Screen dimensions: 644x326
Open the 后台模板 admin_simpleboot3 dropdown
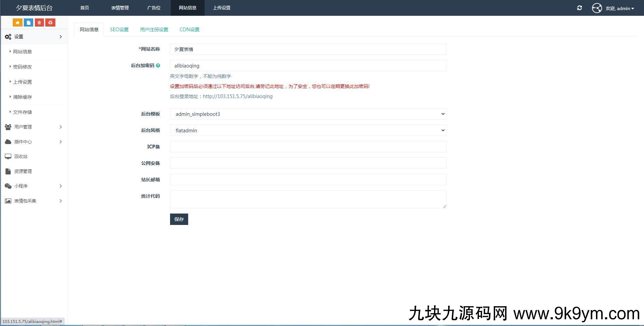(308, 114)
